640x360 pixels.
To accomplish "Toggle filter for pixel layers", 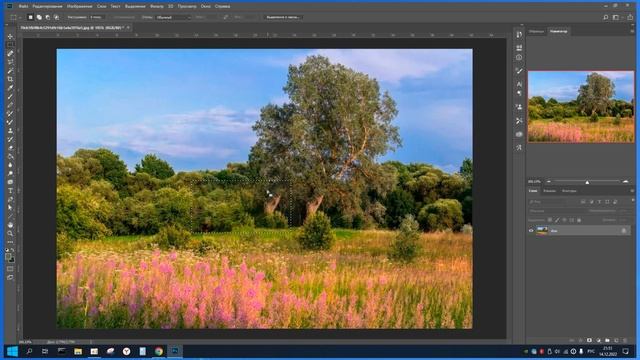I will point(583,202).
